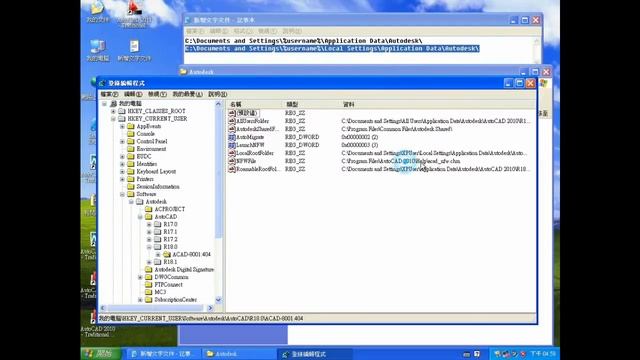
Task: Click the first Application Data\Autodesk path line in Notepad
Action: tap(303, 41)
